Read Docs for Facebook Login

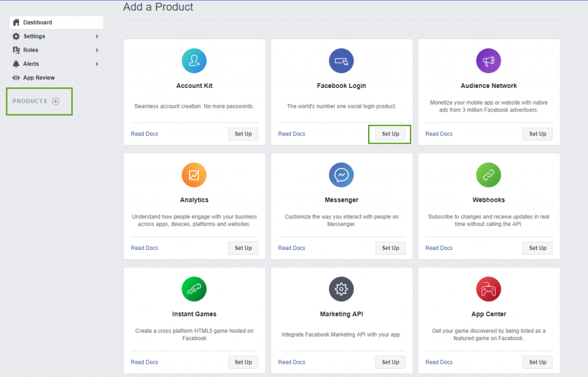coord(292,134)
